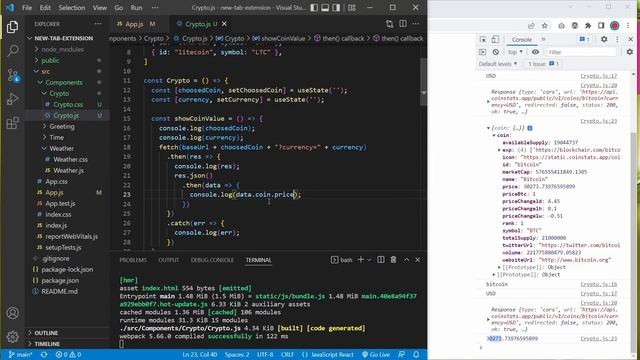The width and height of the screenshot is (640, 360).
Task: Open the Accounts menu icon
Action: click(x=13, y=313)
